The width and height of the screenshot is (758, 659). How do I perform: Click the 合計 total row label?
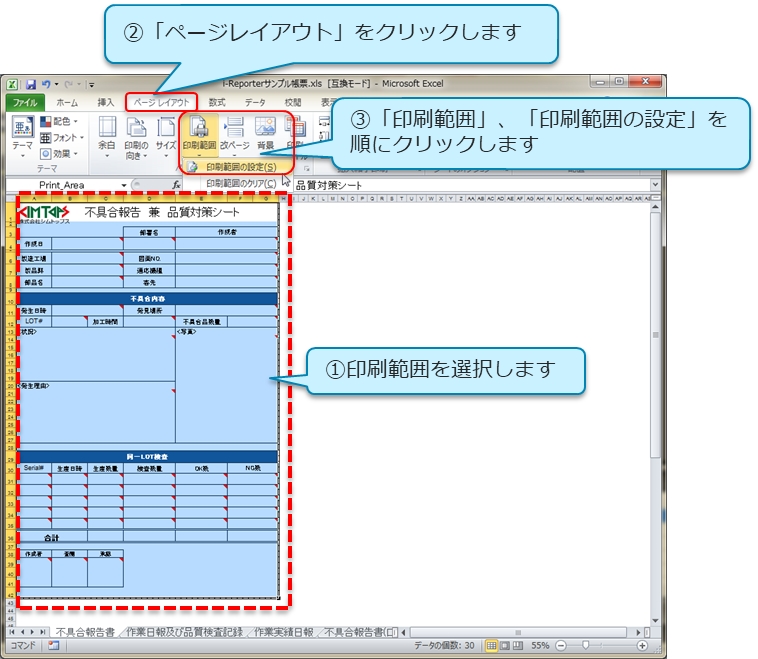click(52, 538)
